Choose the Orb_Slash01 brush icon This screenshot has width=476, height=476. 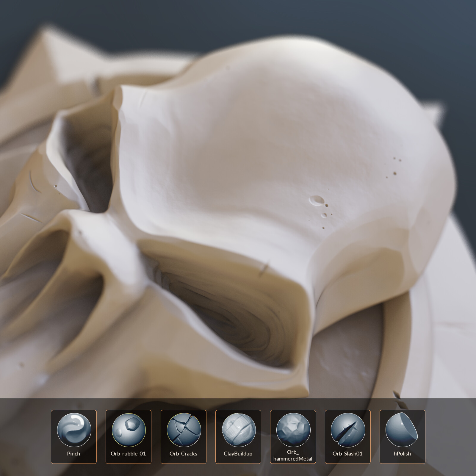click(x=348, y=430)
